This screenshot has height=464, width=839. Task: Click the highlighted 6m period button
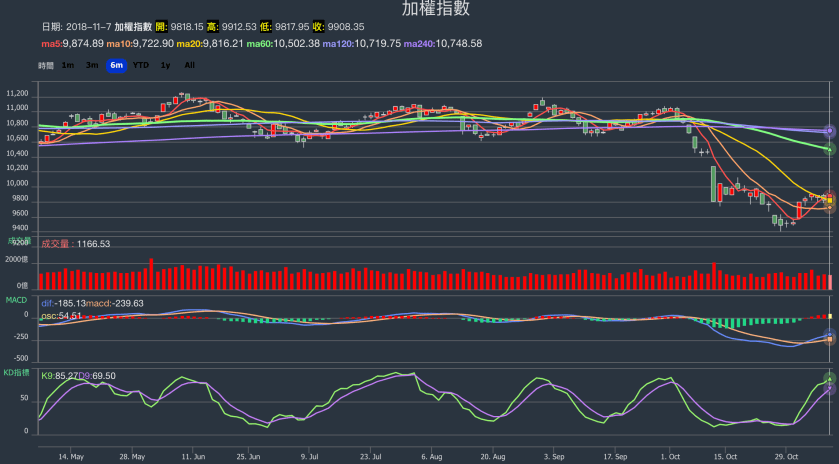(116, 65)
